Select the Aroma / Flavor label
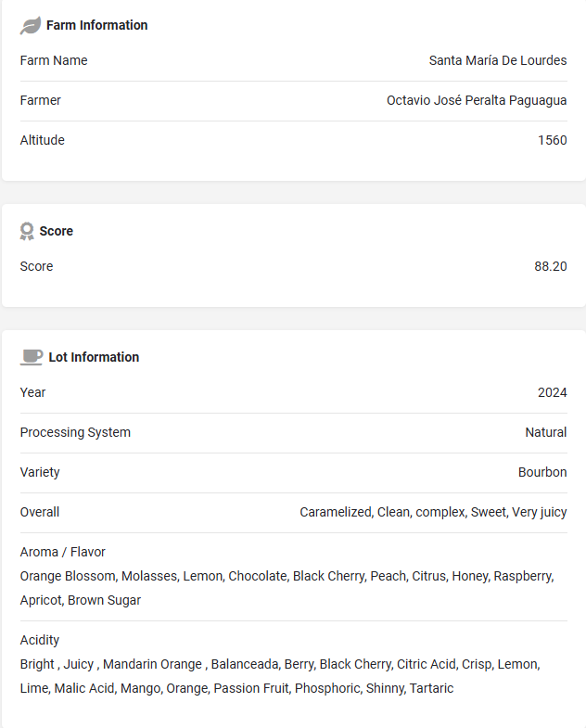 [x=63, y=552]
